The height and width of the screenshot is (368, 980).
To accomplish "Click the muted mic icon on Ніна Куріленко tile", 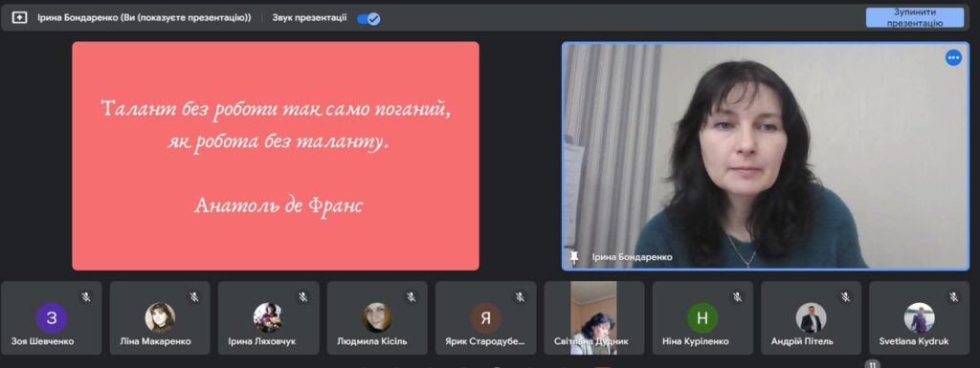I will coord(737,297).
